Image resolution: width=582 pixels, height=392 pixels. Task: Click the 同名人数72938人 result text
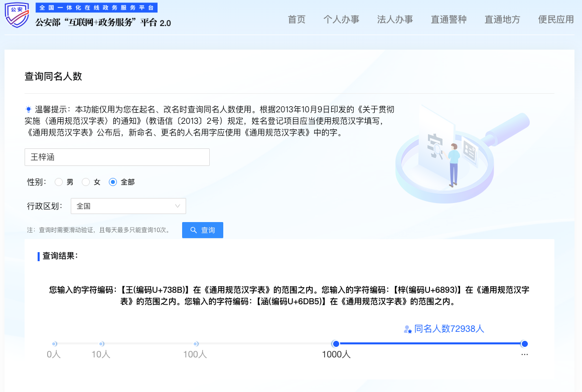tap(449, 328)
